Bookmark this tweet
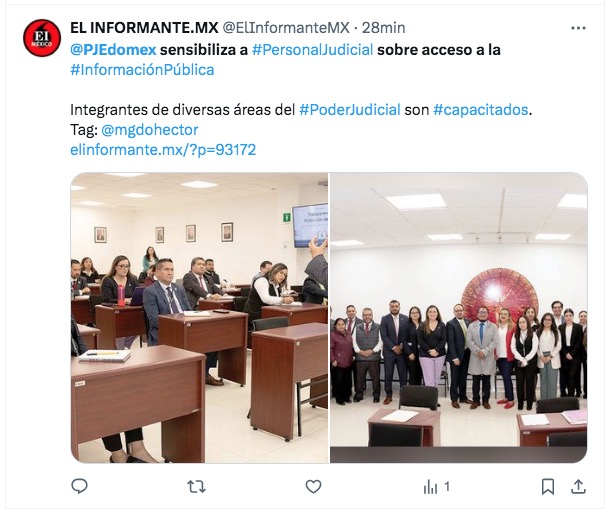Viewport: 605px width, 509px height. [x=548, y=487]
